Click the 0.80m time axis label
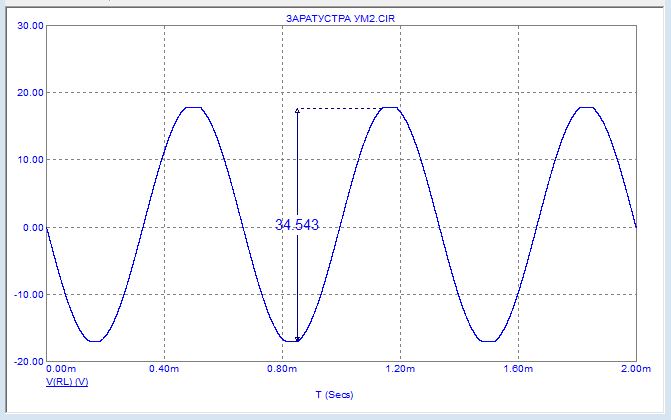The width and height of the screenshot is (671, 420). pos(282,369)
